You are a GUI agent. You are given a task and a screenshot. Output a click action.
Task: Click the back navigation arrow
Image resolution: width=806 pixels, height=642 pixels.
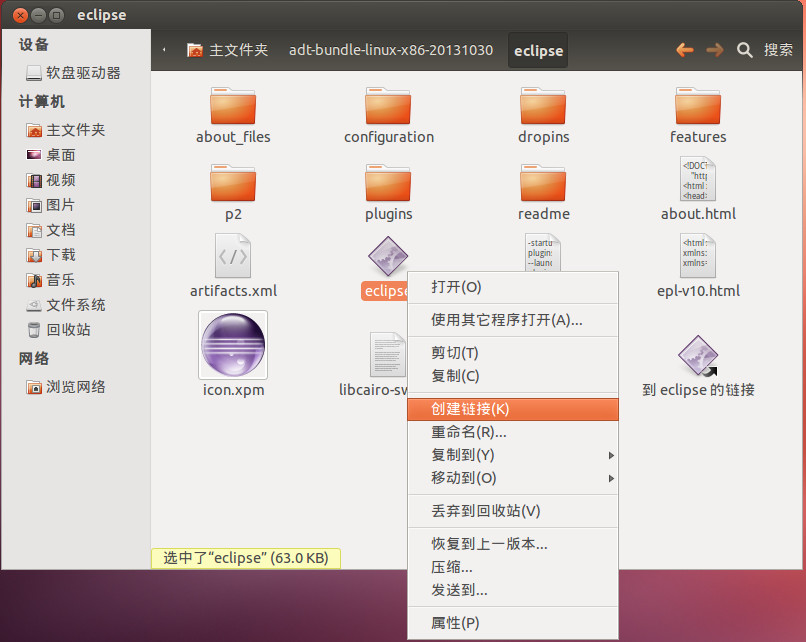point(685,50)
